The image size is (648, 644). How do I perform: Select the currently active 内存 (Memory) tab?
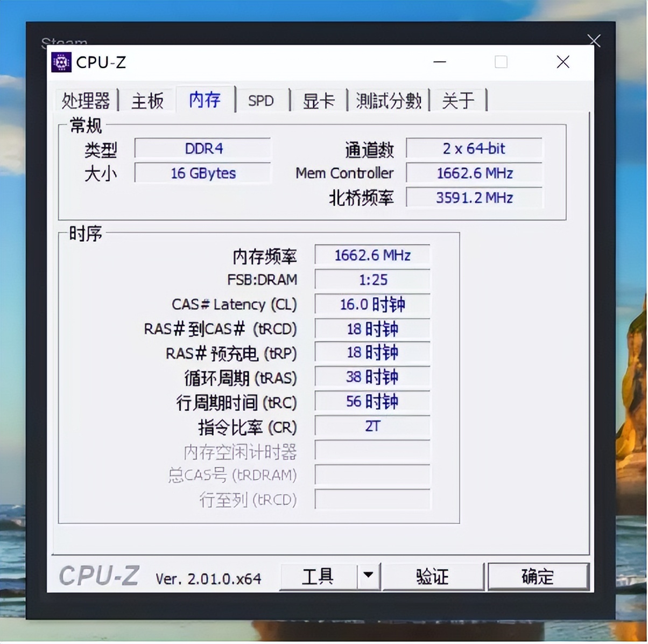click(x=205, y=100)
